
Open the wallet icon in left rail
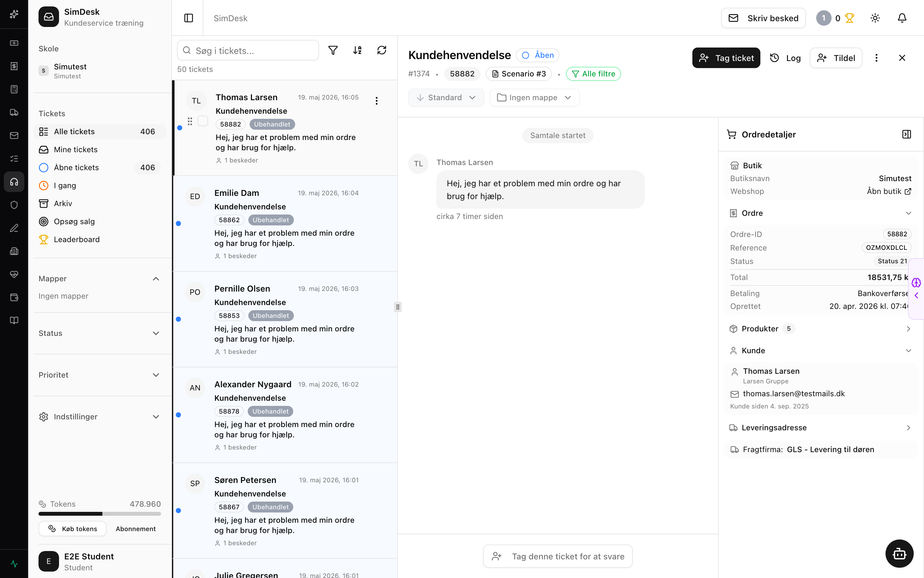tap(14, 297)
